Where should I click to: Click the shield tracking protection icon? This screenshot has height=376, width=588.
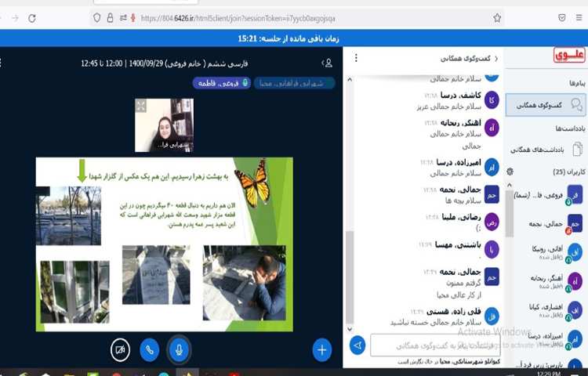point(96,17)
